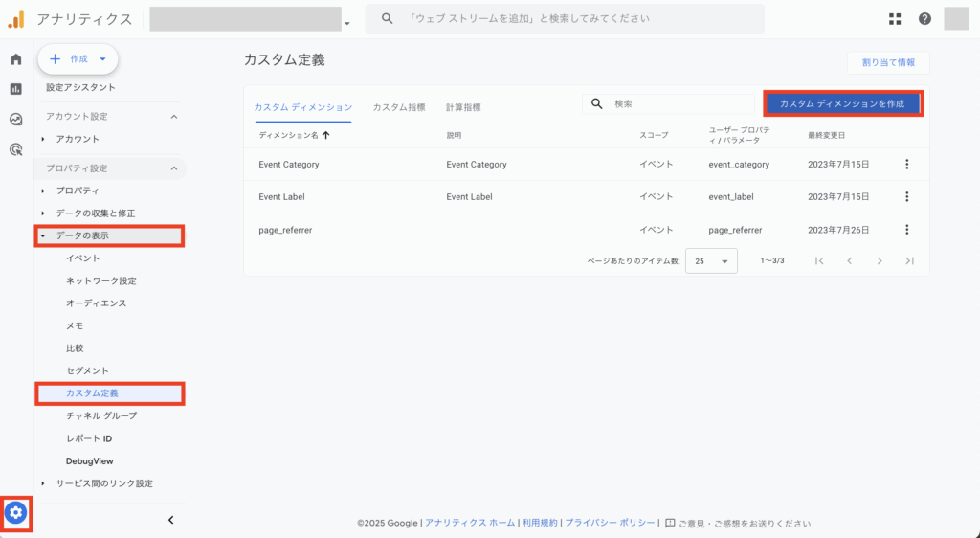Click the help question mark icon
This screenshot has width=980, height=538.
tap(924, 19)
